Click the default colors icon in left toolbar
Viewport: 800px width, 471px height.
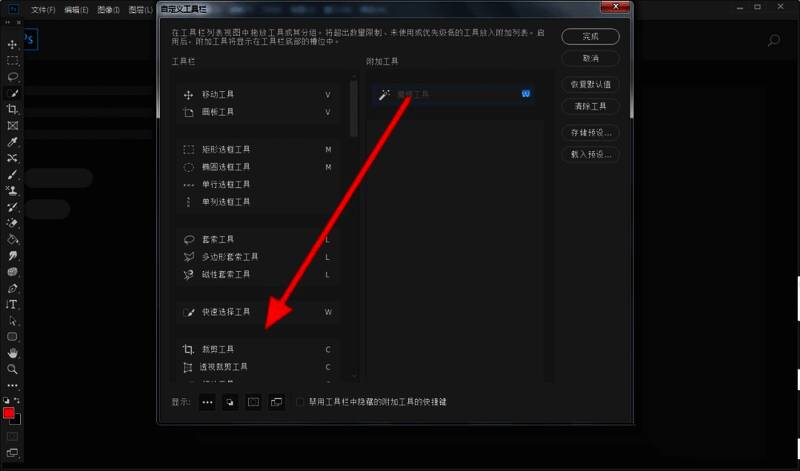[x=6, y=401]
